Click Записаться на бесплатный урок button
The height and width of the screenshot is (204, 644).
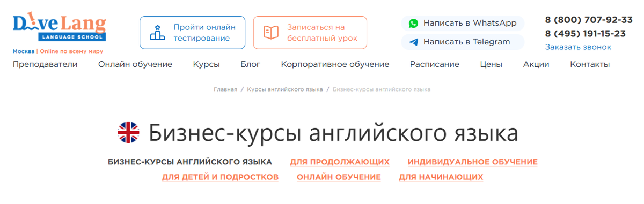pos(310,33)
